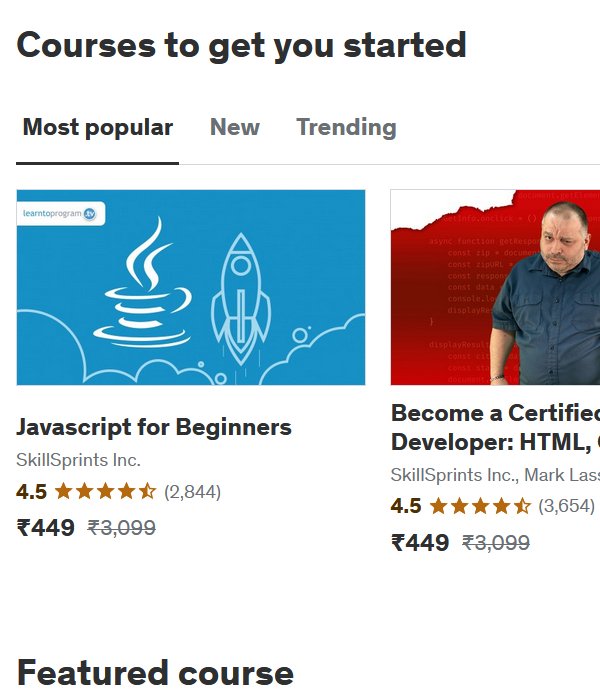The height and width of the screenshot is (700, 600).
Task: Click the ₹449 price under Javascript for Beginners
Action: 46,528
